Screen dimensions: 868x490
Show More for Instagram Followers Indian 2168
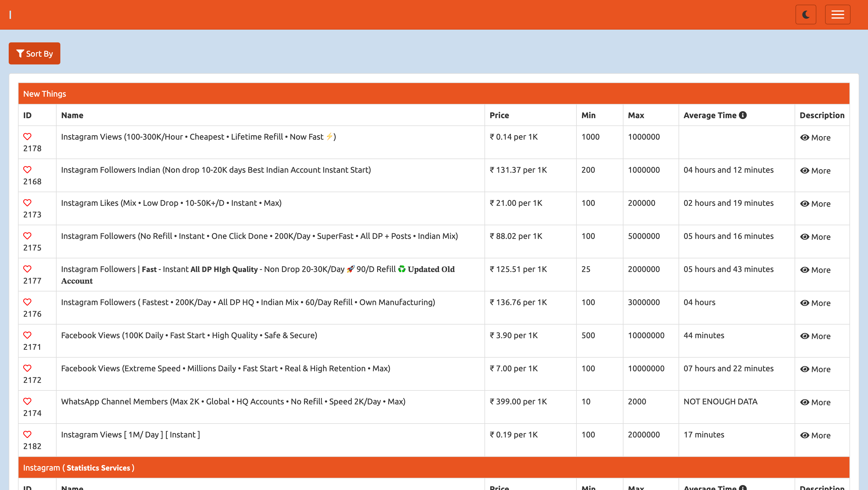click(815, 171)
